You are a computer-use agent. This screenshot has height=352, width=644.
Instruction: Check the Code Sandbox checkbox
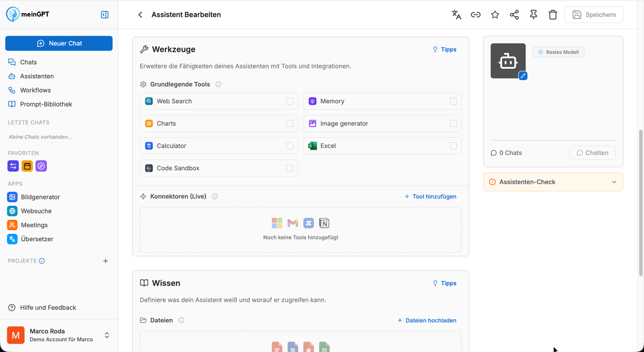pos(290,168)
